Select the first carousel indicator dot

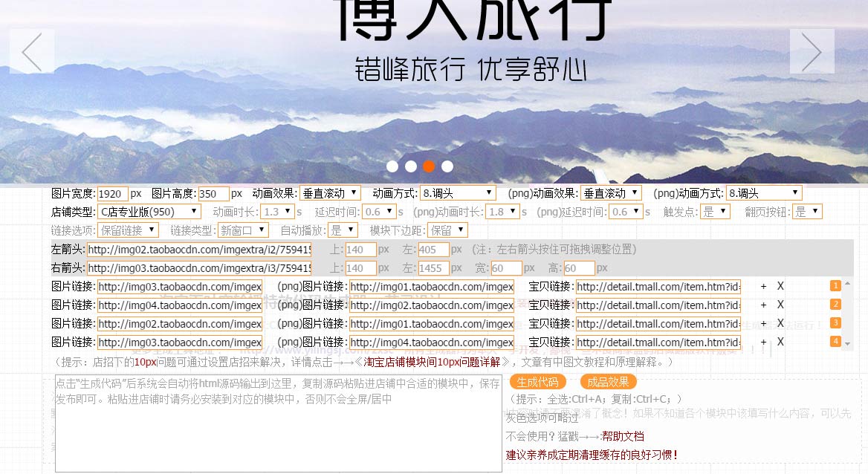point(393,166)
